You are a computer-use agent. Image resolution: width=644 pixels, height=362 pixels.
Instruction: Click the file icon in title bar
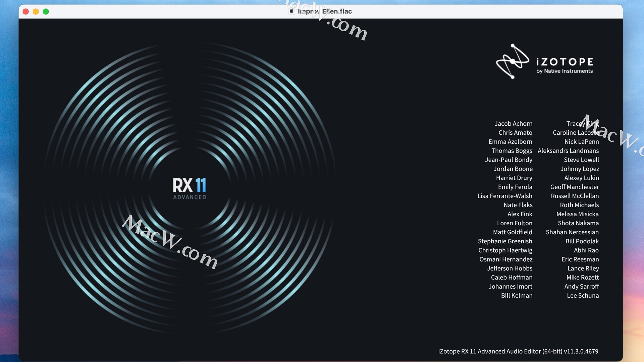(x=291, y=11)
